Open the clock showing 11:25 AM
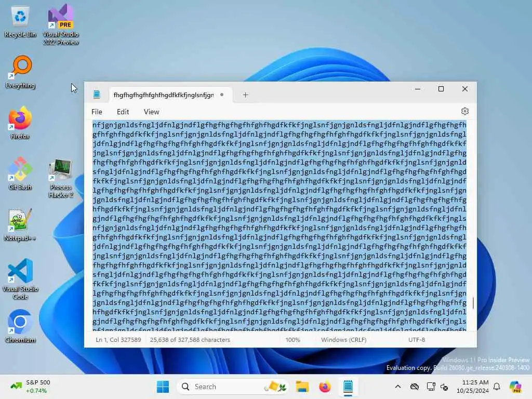Viewport: 532px width, 399px height. click(473, 387)
